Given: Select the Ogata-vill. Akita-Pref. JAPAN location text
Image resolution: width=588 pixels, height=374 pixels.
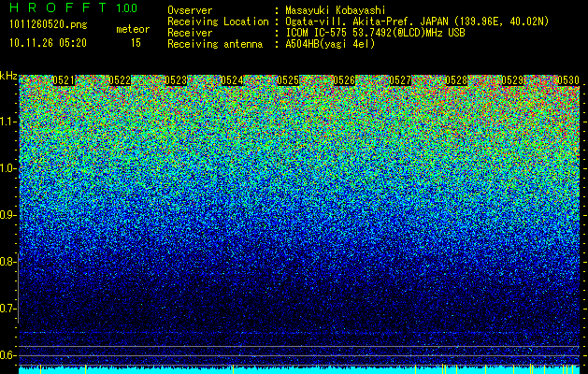Looking at the screenshot, I should pos(417,22).
